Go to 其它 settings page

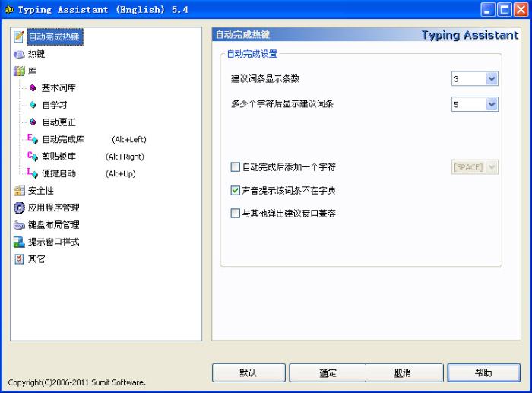point(36,259)
